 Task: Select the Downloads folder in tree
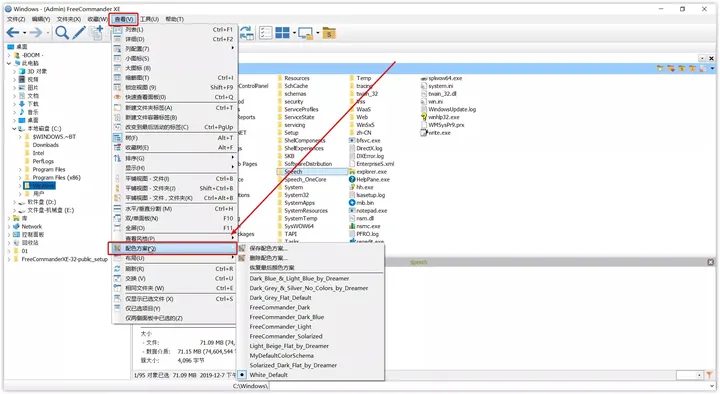(45, 145)
